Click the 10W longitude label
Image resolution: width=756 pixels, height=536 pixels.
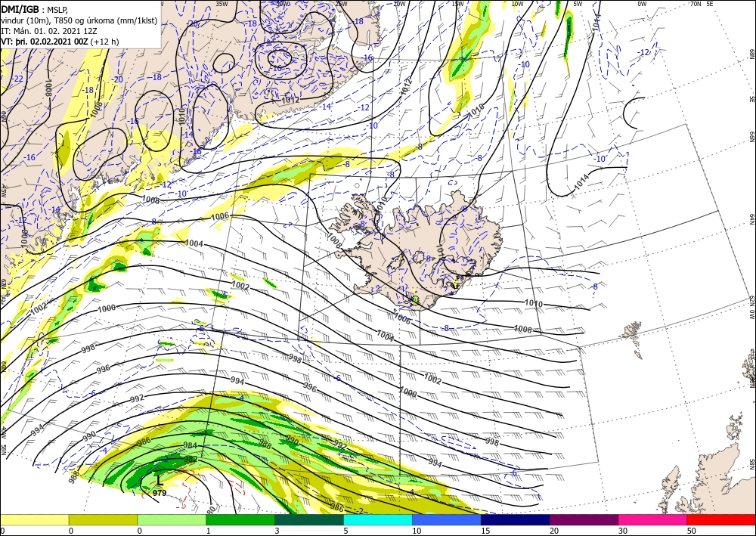tap(517, 4)
